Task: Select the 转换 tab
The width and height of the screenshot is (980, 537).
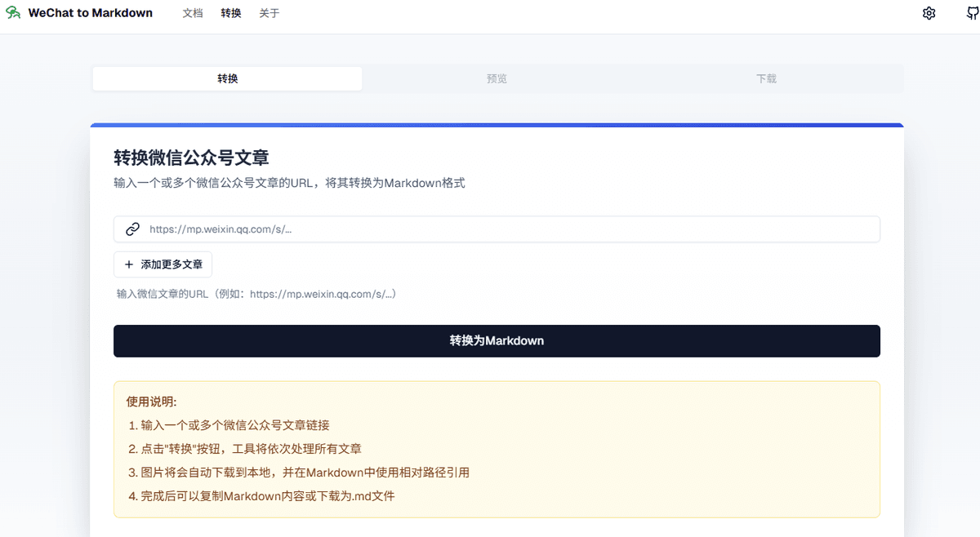Action: 226,78
